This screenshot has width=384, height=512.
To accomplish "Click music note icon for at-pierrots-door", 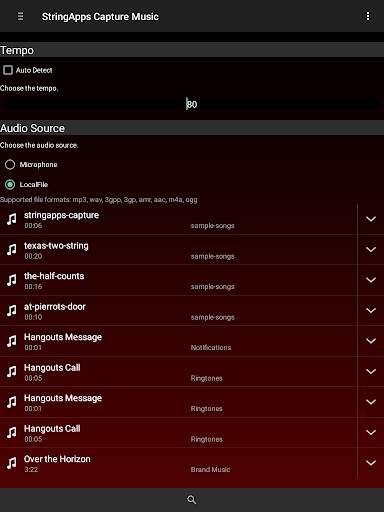I will 12,311.
